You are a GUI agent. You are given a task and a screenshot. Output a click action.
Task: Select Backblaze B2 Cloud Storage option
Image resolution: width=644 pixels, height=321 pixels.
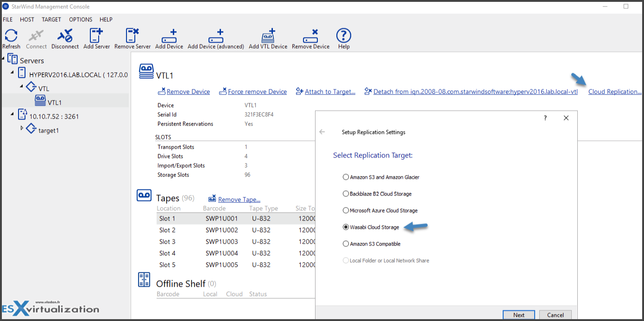(x=346, y=194)
